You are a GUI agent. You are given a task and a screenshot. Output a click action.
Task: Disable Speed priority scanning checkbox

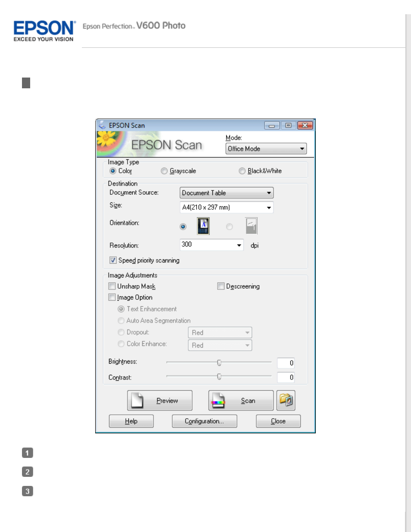coord(113,260)
